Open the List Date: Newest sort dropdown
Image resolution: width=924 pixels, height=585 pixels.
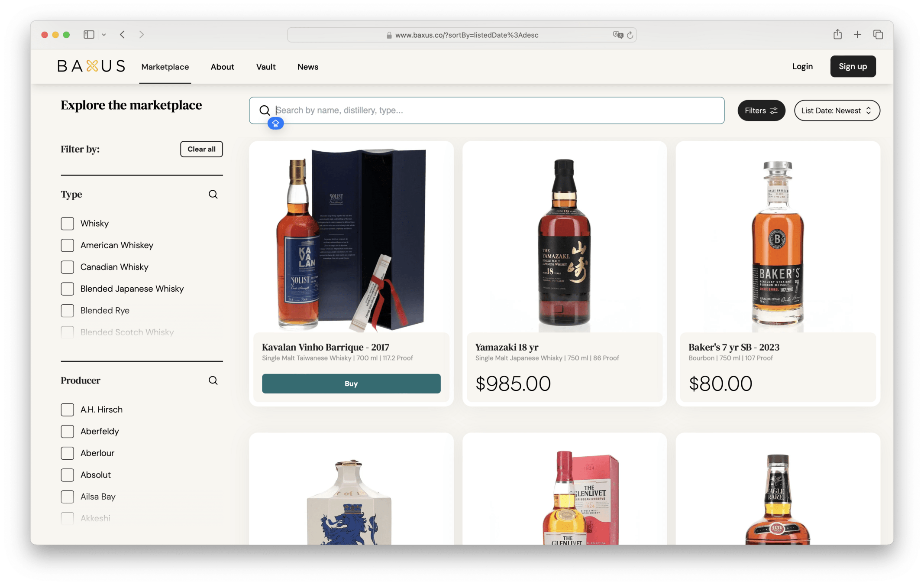click(x=837, y=110)
